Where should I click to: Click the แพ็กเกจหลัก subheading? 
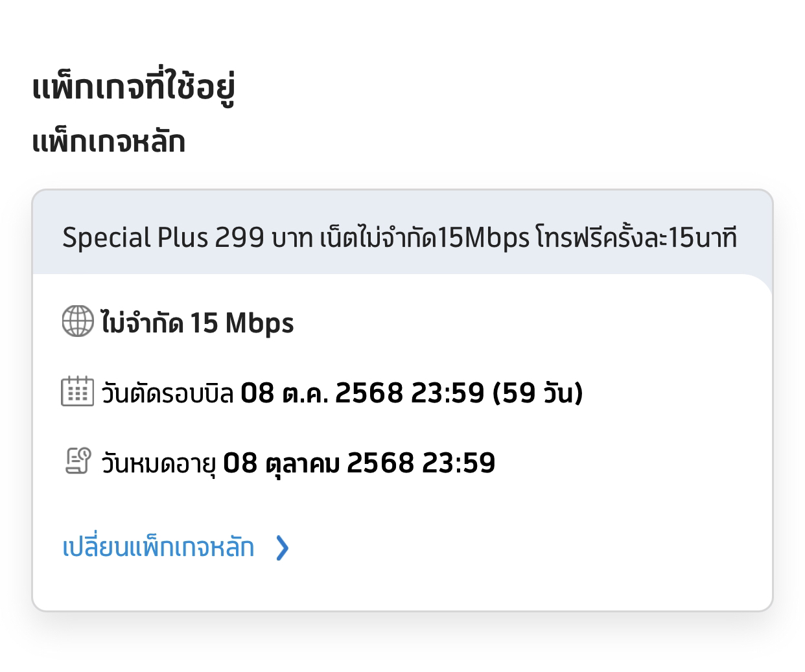pos(109,141)
